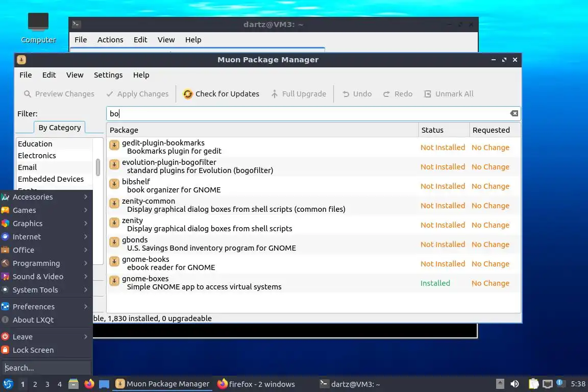Click Preview Changes in the toolbar

coord(59,94)
